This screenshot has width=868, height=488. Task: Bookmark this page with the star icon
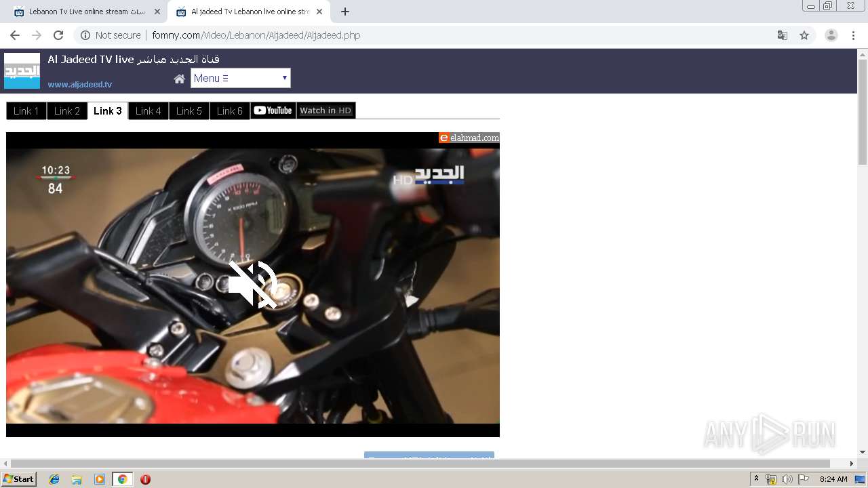coord(804,35)
